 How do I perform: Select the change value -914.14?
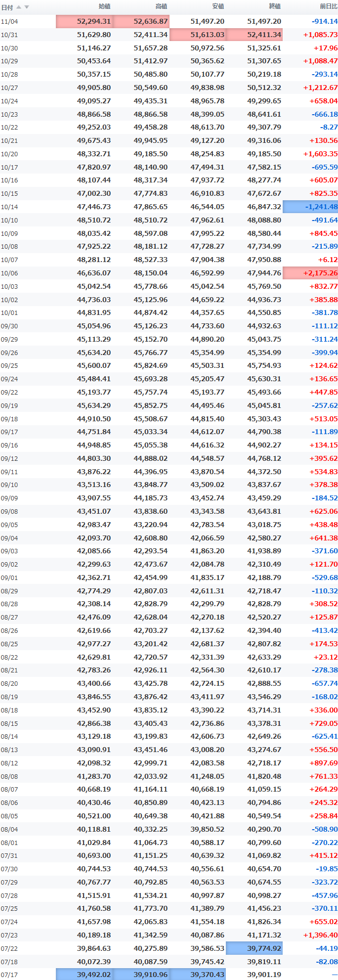[325, 21]
